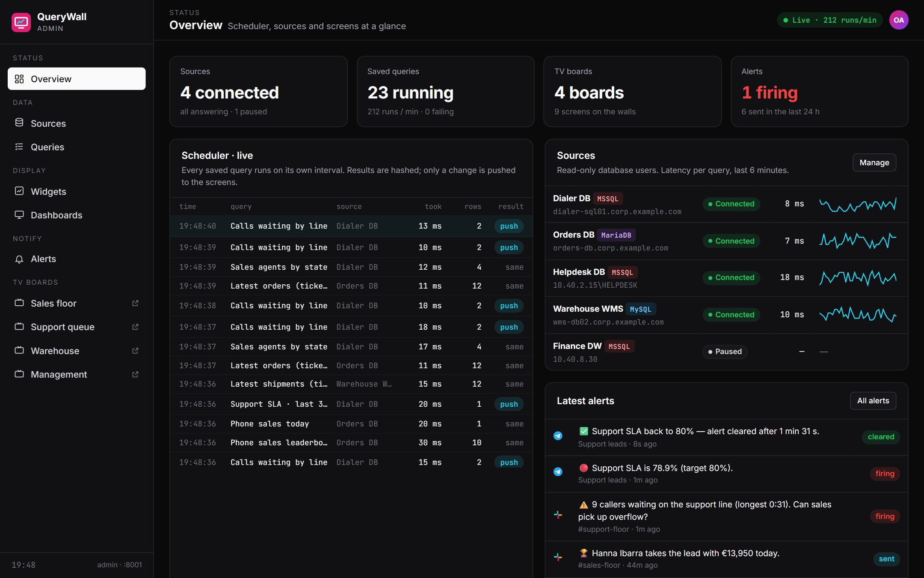Click the sent badge on Hanna Ibarra alert

[886, 559]
